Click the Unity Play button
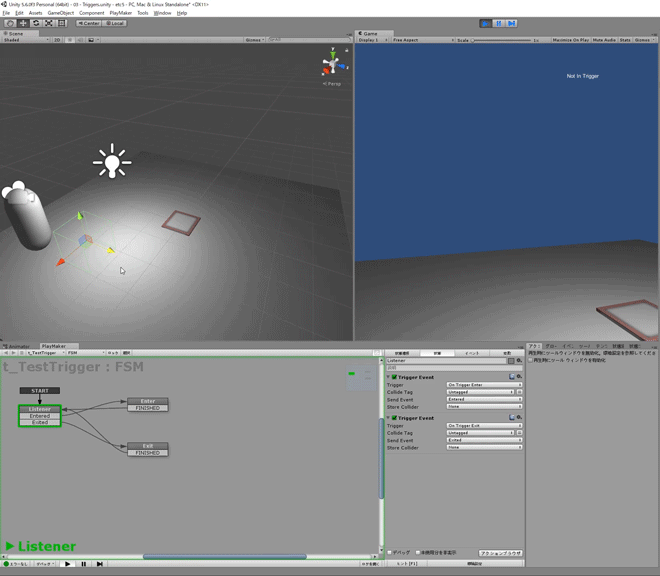The image size is (660, 576). pos(486,24)
